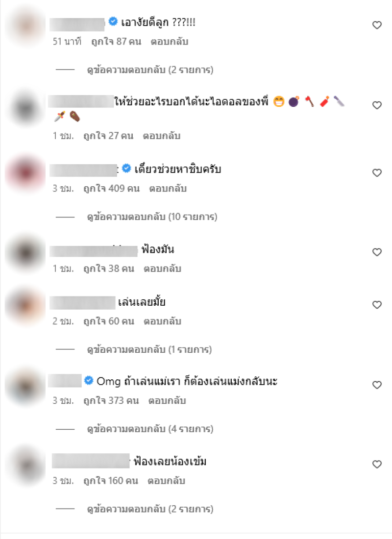The height and width of the screenshot is (539, 392).
Task: Show 2 replies under "ฟ้องเลยน้องเข้ม"
Action: 150,509
